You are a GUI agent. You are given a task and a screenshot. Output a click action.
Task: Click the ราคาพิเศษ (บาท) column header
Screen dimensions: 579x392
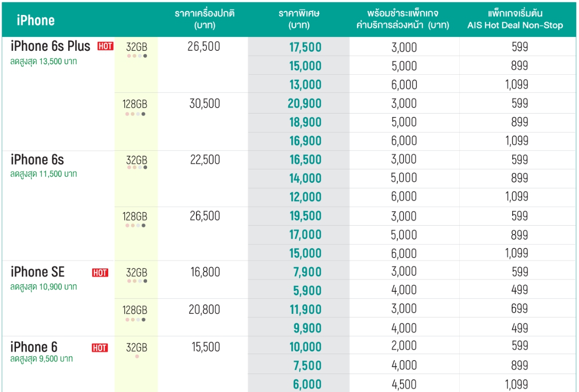299,19
